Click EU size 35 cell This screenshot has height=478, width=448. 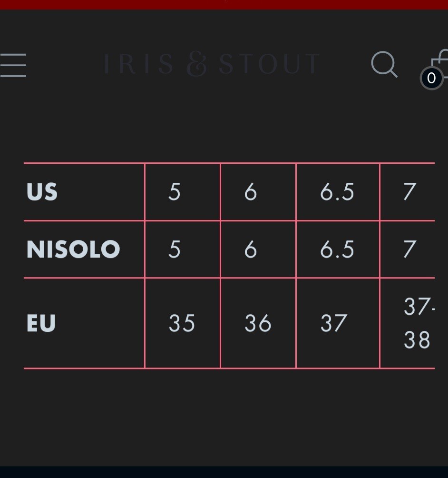[x=183, y=323]
